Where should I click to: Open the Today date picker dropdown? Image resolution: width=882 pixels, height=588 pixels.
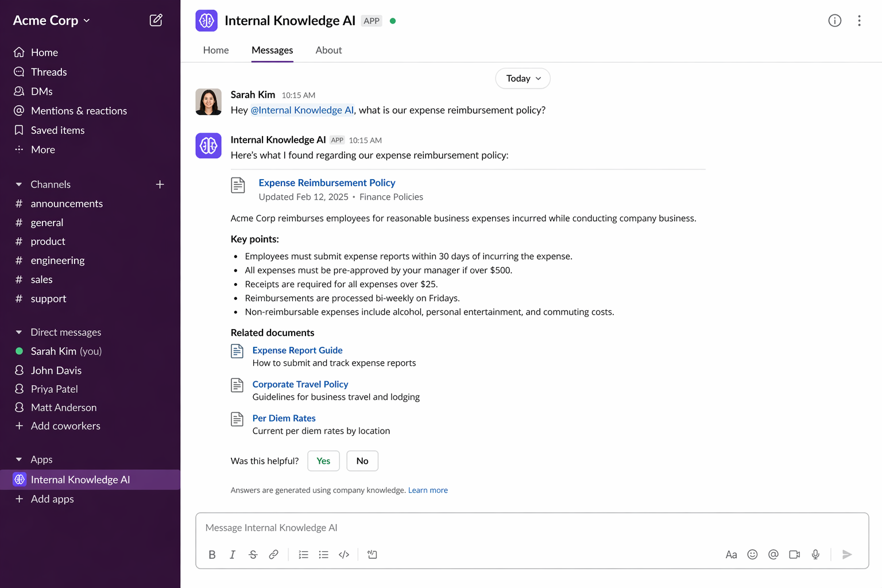click(x=523, y=78)
